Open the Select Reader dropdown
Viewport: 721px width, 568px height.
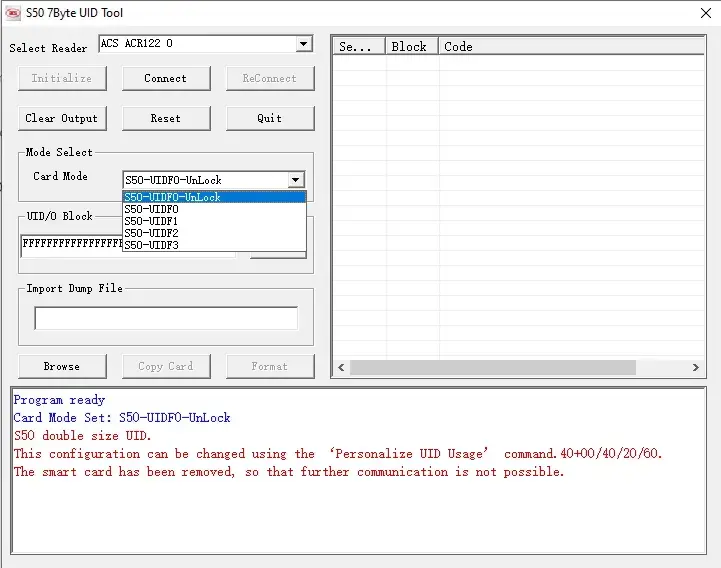pyautogui.click(x=304, y=45)
